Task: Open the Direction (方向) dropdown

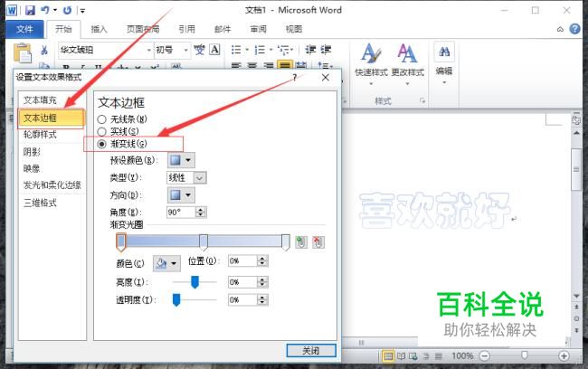Action: pos(181,195)
